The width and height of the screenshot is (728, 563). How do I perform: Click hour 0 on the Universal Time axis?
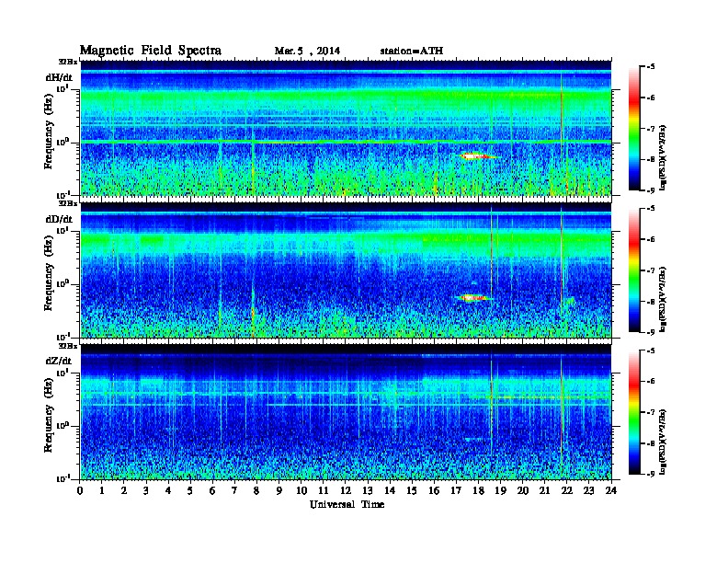80,490
